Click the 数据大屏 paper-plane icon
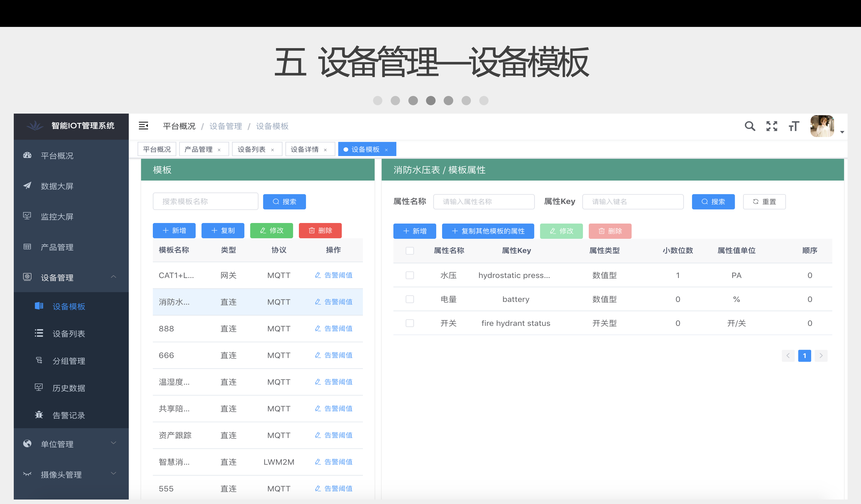This screenshot has height=504, width=861. click(27, 185)
